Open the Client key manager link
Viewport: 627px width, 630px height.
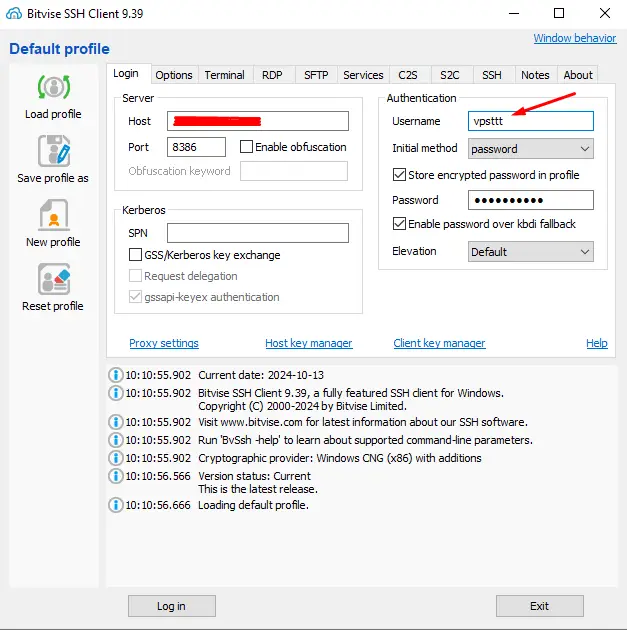click(439, 343)
